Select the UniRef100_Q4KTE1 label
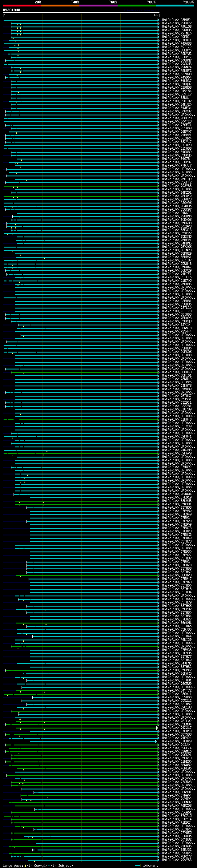The width and height of the screenshot is (197, 868). (177, 274)
